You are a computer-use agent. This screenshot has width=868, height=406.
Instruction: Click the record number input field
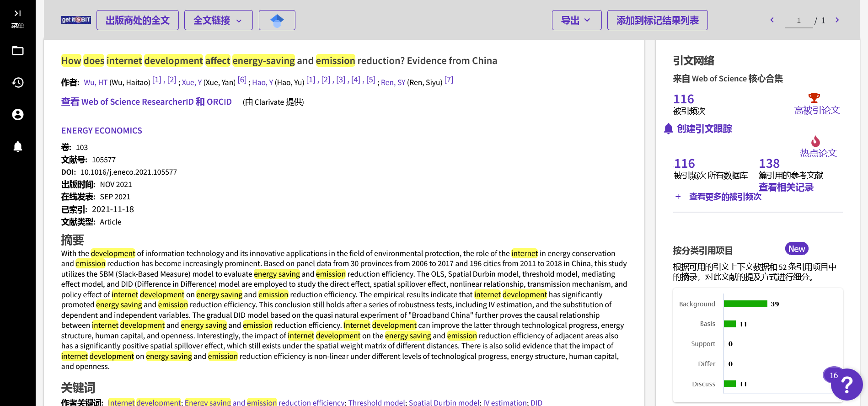[x=798, y=21]
